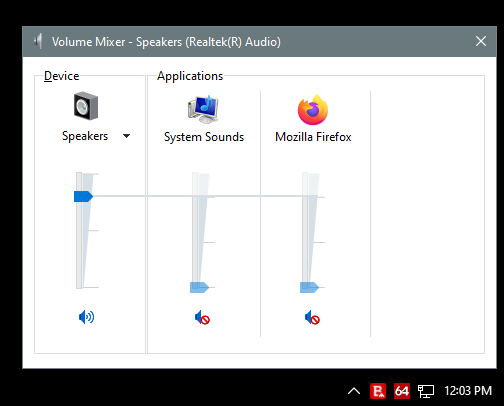Show hidden system tray icons
Screen dimensions: 504x406
[354, 391]
